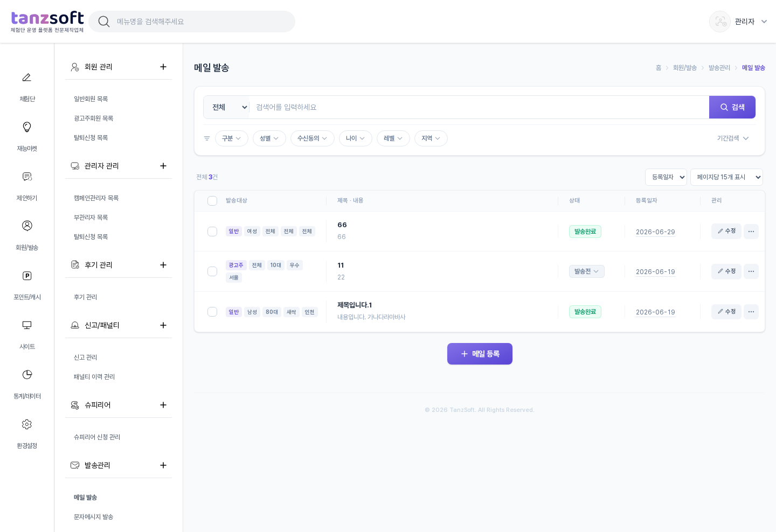Screen dimensions: 776x532
Task: Open the 수신동의 filter dropdown
Action: click(x=313, y=138)
